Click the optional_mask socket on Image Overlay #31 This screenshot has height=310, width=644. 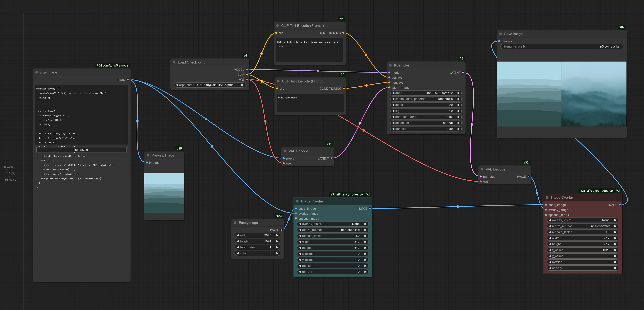pos(296,219)
